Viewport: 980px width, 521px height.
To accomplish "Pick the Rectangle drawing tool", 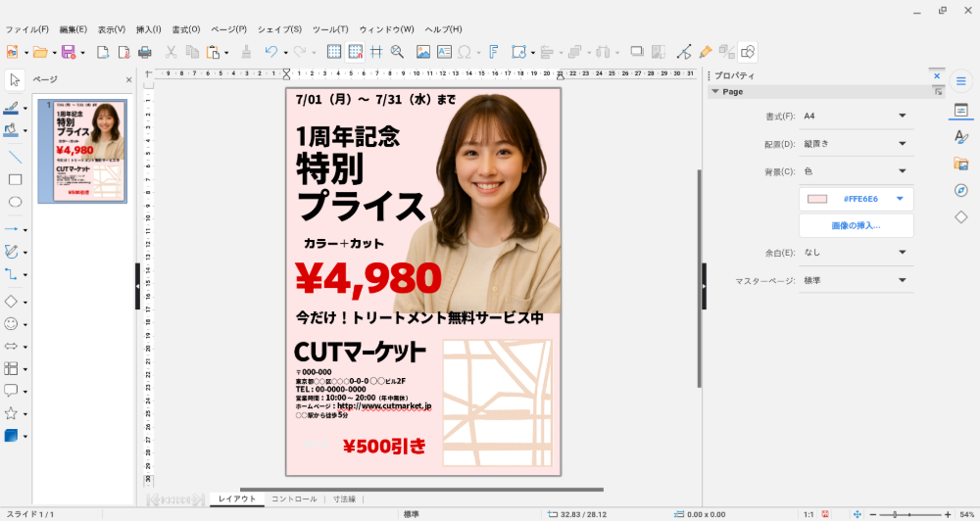I will click(15, 180).
